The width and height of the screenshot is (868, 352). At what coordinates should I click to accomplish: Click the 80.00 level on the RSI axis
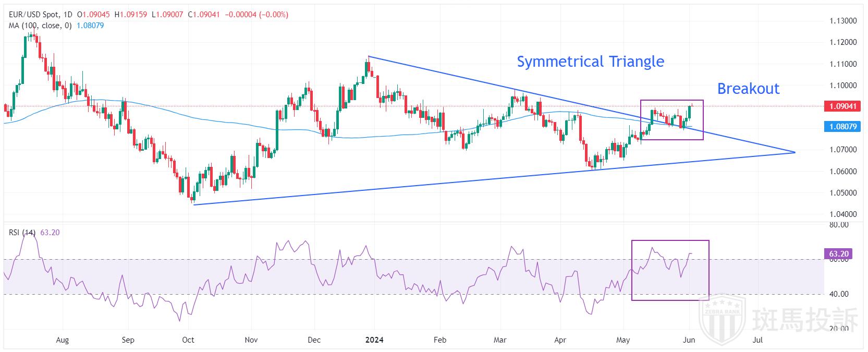click(x=839, y=225)
